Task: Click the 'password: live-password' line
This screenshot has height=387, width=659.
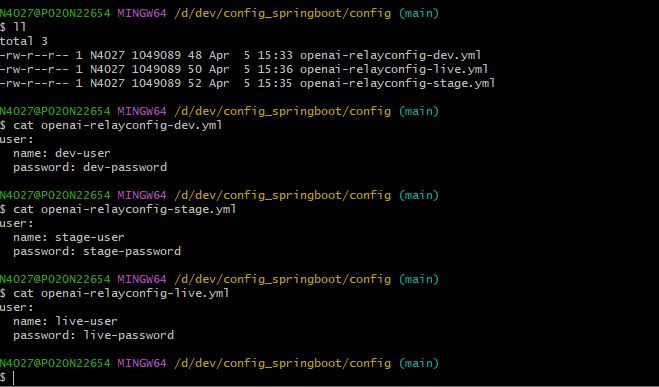Action: 93,335
